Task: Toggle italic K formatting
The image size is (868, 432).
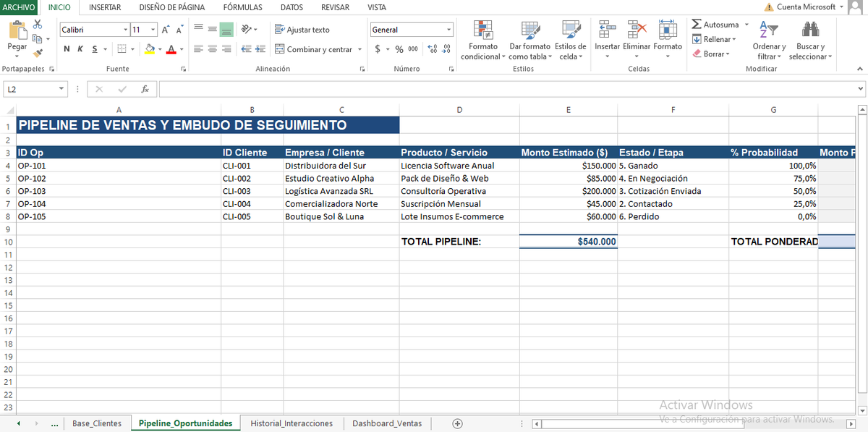Action: pyautogui.click(x=81, y=49)
